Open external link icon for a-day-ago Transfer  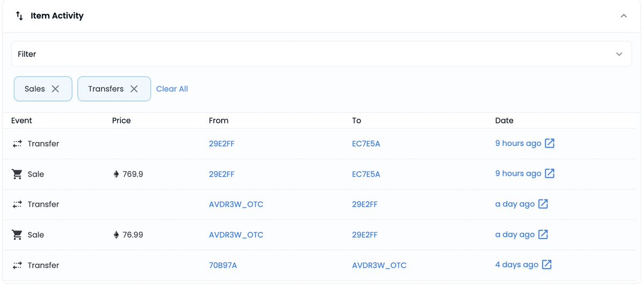543,204
